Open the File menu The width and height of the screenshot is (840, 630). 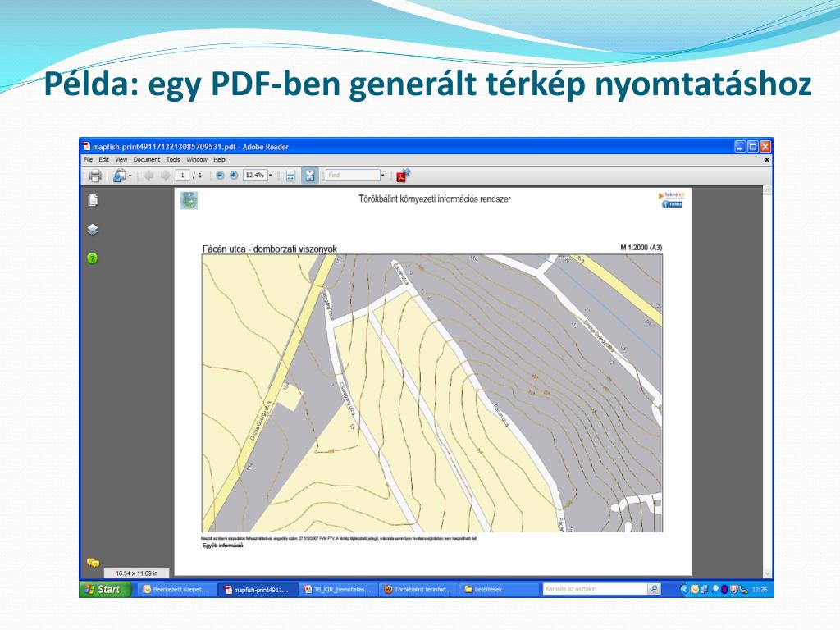(x=88, y=160)
